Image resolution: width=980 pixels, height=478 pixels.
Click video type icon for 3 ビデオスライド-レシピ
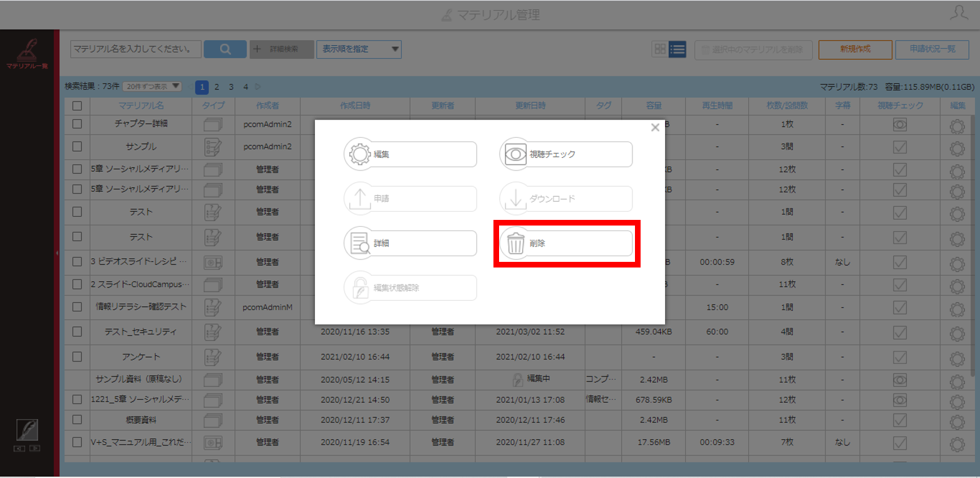pyautogui.click(x=214, y=262)
